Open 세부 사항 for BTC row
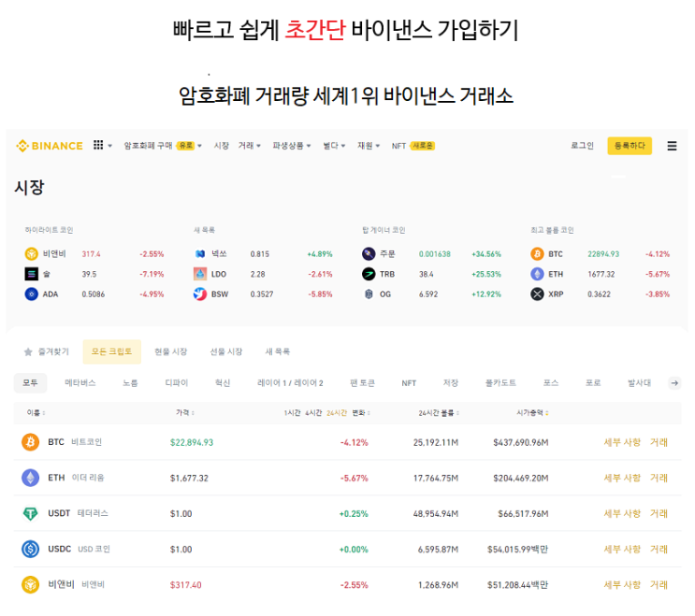The image size is (695, 616). (x=622, y=442)
